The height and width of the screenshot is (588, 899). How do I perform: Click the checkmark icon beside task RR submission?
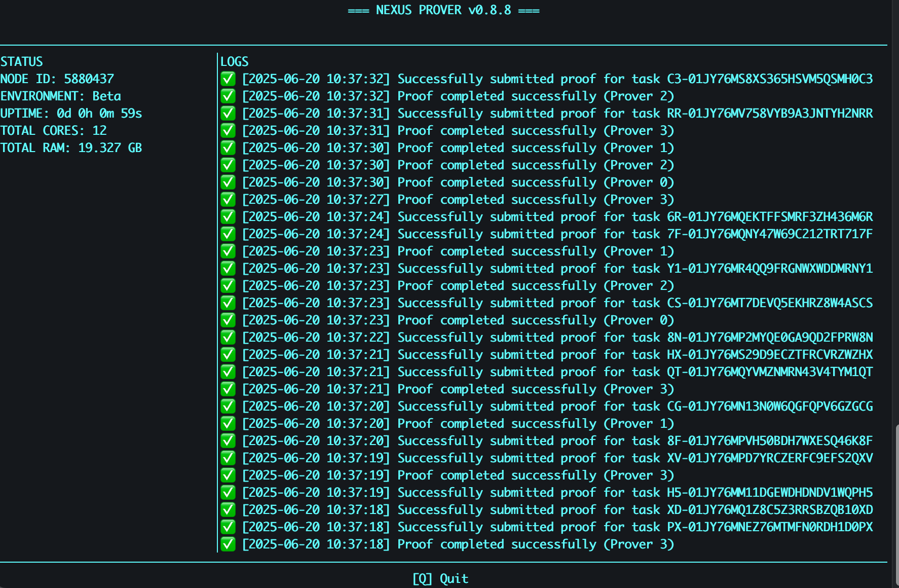tap(228, 113)
